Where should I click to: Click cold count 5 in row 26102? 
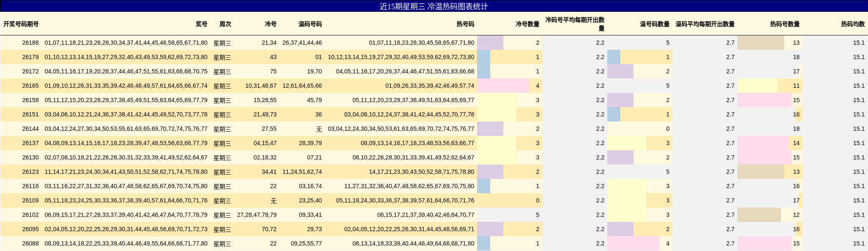click(538, 215)
